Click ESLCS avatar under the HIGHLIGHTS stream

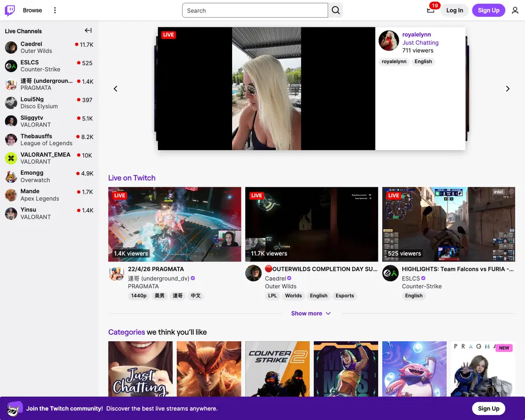(391, 274)
